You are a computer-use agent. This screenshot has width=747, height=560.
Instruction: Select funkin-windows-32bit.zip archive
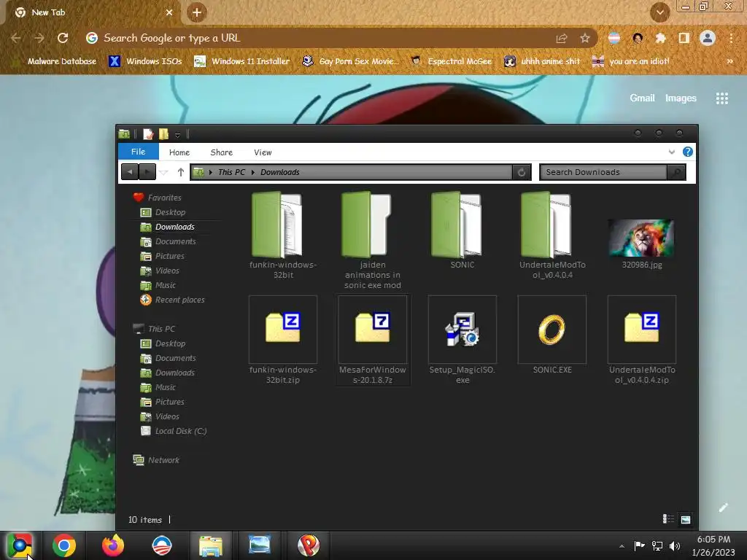283,340
